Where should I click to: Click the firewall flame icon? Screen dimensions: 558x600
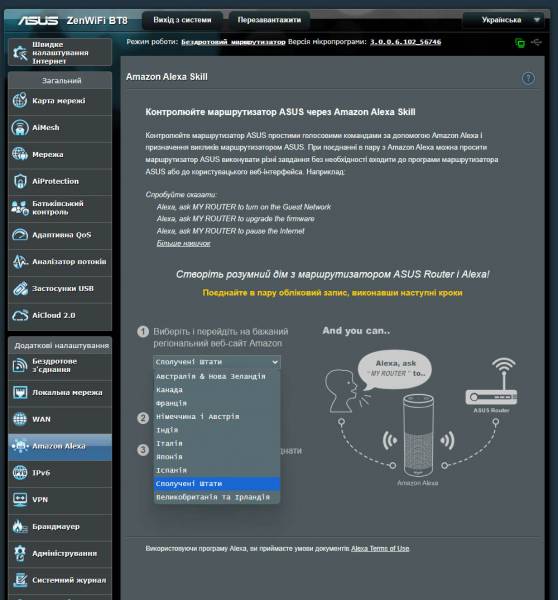coord(20,527)
